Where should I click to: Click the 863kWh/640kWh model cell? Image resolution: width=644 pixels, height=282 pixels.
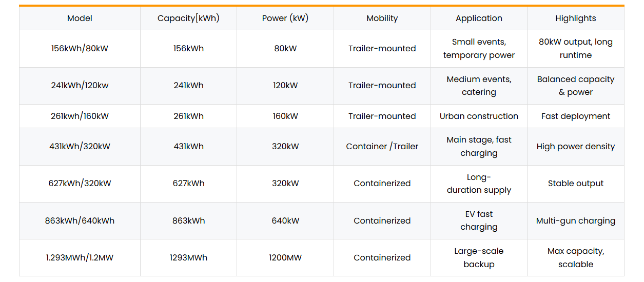(x=80, y=221)
